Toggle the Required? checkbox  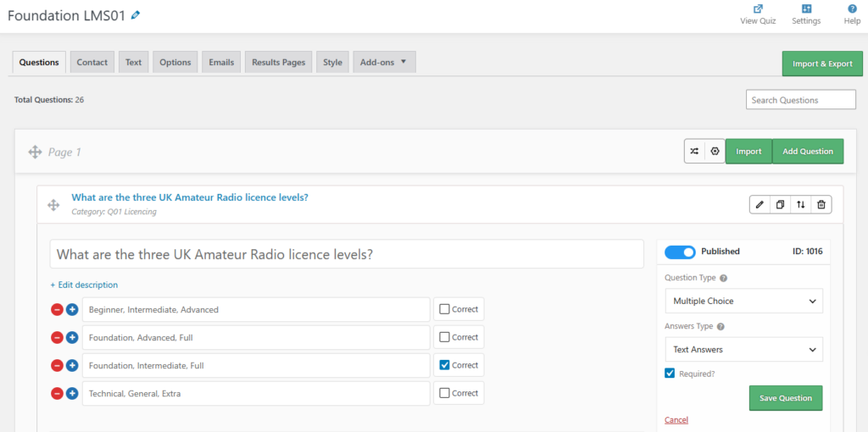coord(670,374)
